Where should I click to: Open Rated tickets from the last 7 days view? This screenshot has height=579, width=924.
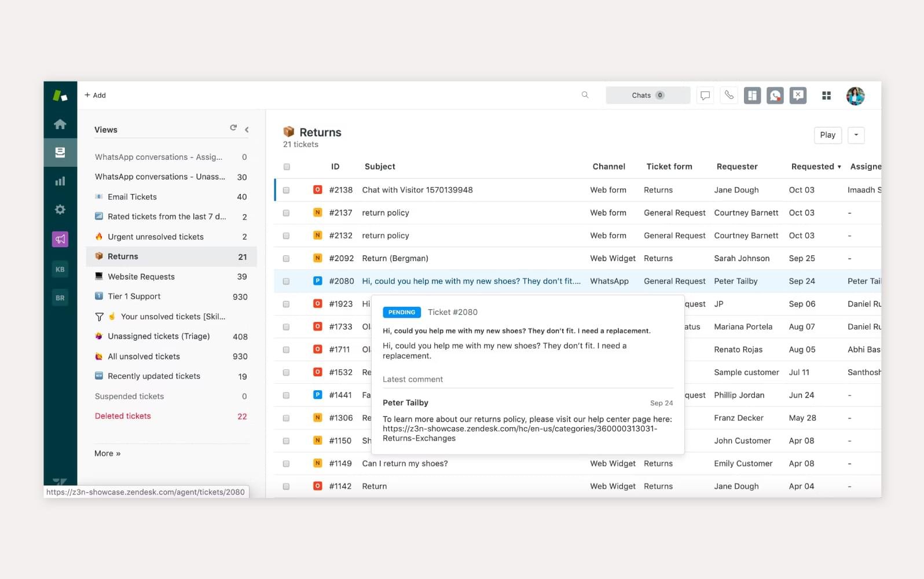click(171, 217)
